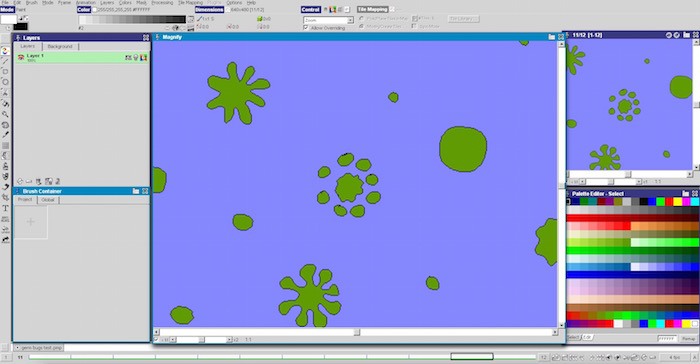700x364 pixels.
Task: Click the Tile Library button
Action: pos(463,19)
